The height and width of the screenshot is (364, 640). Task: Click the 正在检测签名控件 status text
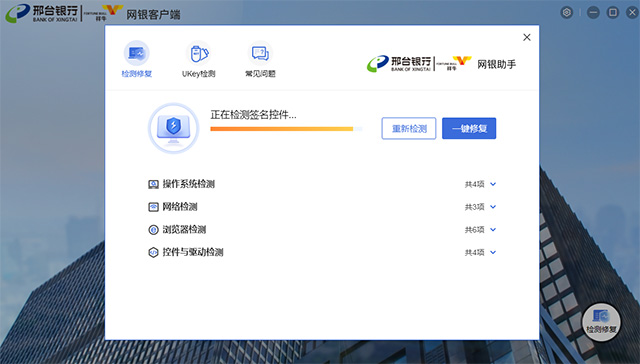[x=253, y=115]
